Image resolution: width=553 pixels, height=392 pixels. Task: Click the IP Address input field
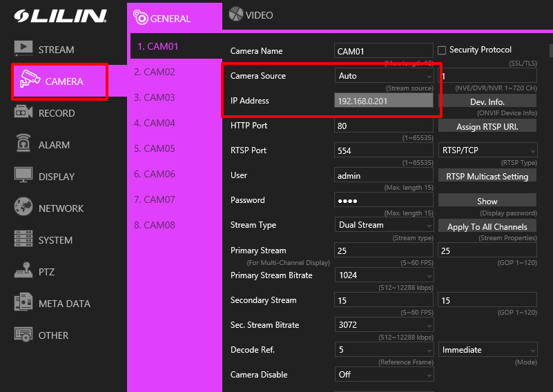tap(384, 101)
